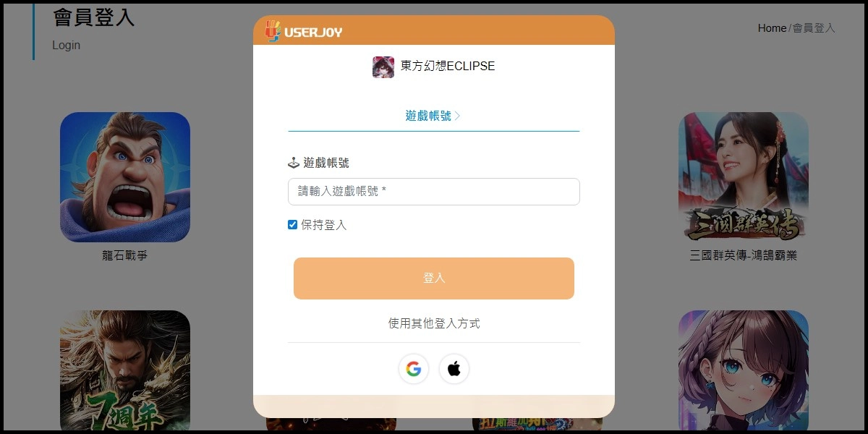Image resolution: width=868 pixels, height=434 pixels.
Task: Click the joystick icon beside 遊戲帳號 label
Action: [x=294, y=163]
